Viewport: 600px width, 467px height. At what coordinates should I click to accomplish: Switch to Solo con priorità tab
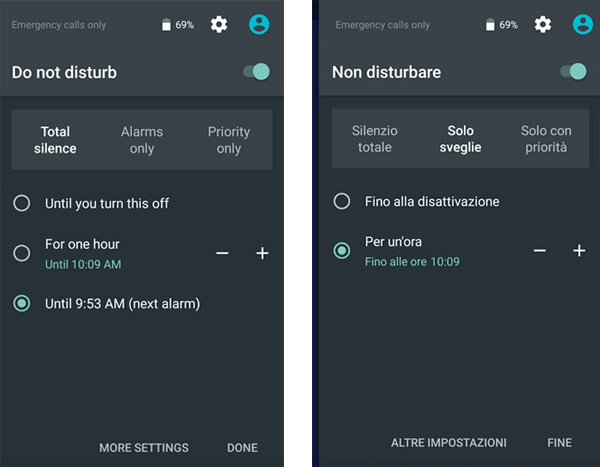[546, 139]
